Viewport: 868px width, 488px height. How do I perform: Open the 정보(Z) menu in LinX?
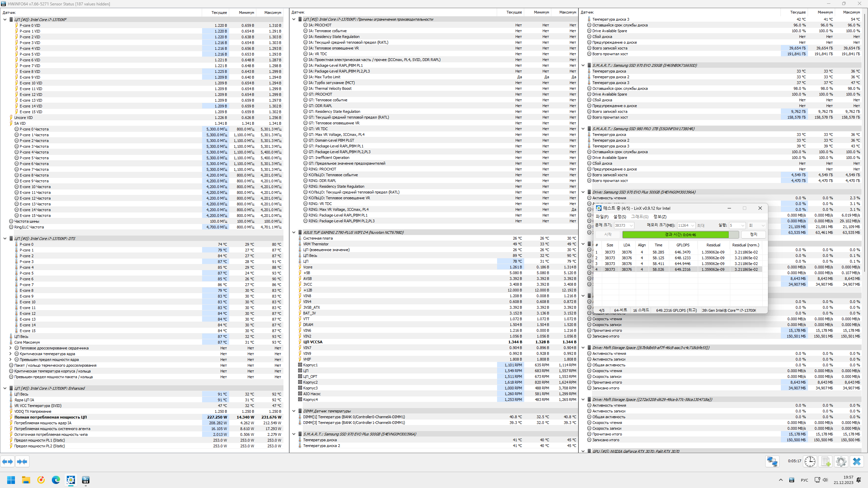[659, 217]
